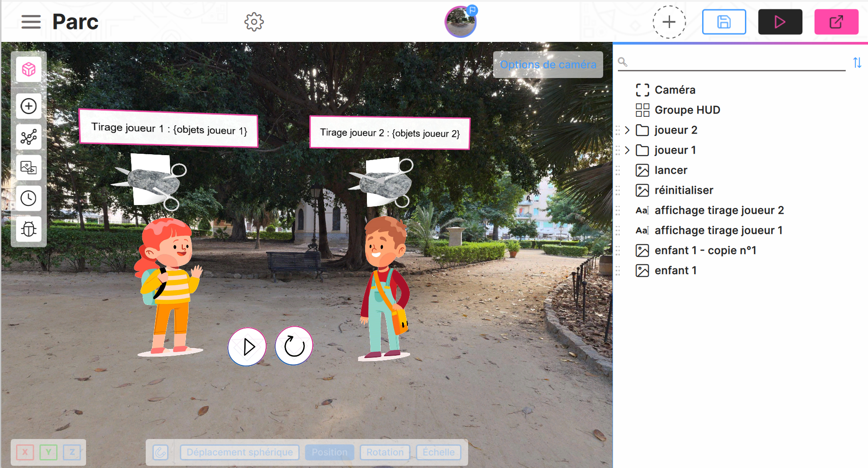This screenshot has height=468, width=868.
Task: Select the enfant 1 image item
Action: point(675,271)
